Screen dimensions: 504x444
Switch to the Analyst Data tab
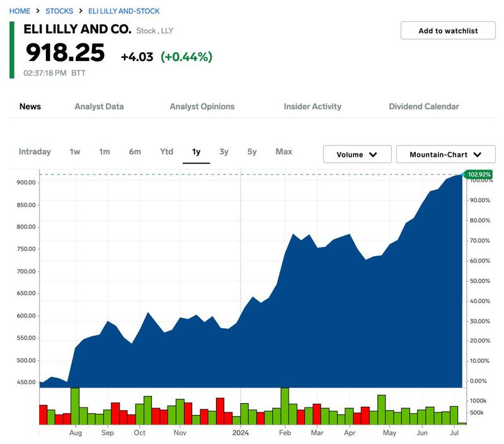99,106
